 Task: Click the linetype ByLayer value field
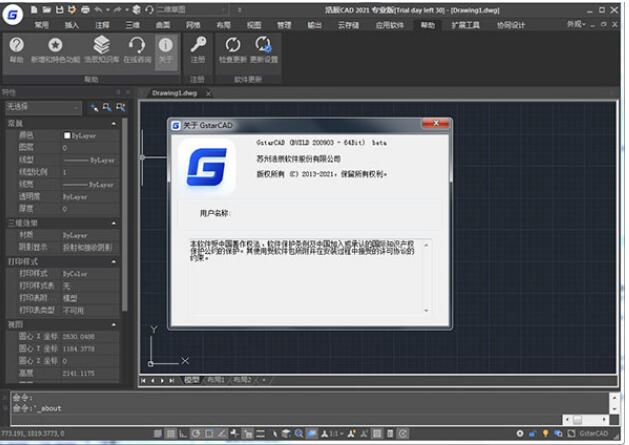(x=90, y=160)
